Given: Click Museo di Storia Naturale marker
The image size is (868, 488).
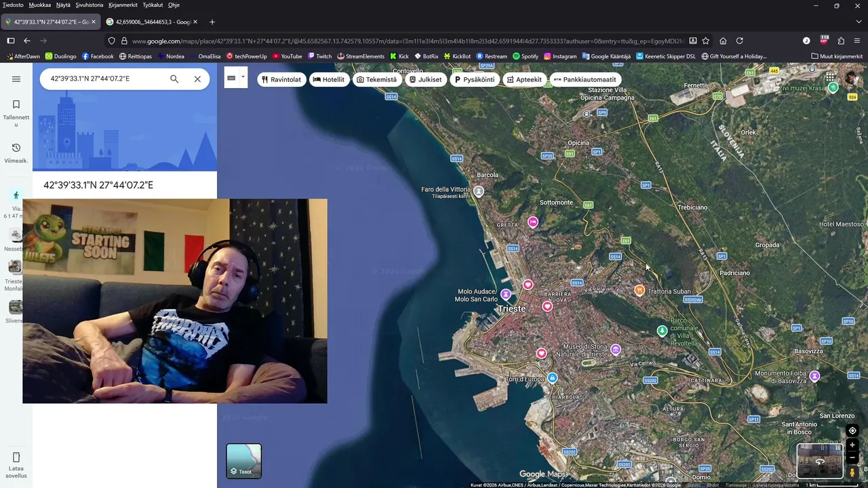Looking at the screenshot, I should [x=616, y=350].
